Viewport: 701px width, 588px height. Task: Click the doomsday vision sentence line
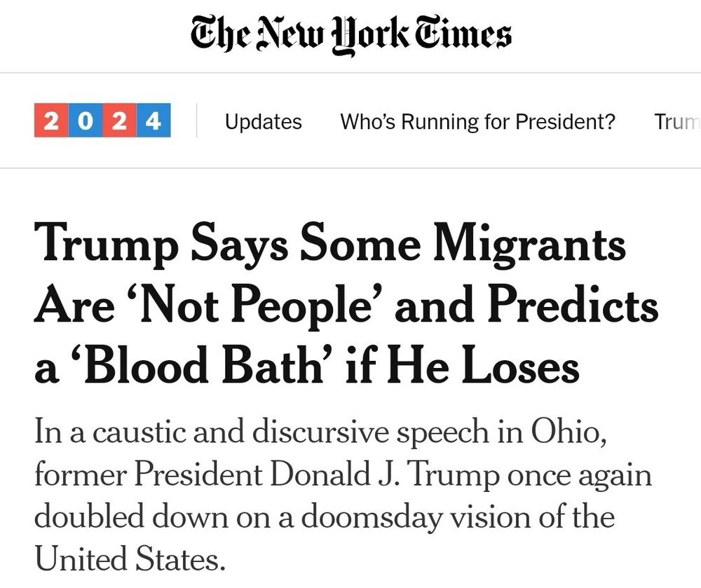tap(325, 517)
